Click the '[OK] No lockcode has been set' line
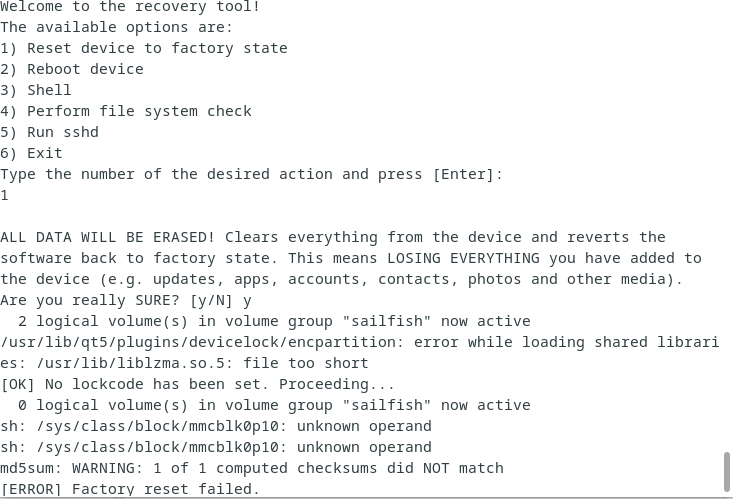This screenshot has height=499, width=733. click(198, 384)
